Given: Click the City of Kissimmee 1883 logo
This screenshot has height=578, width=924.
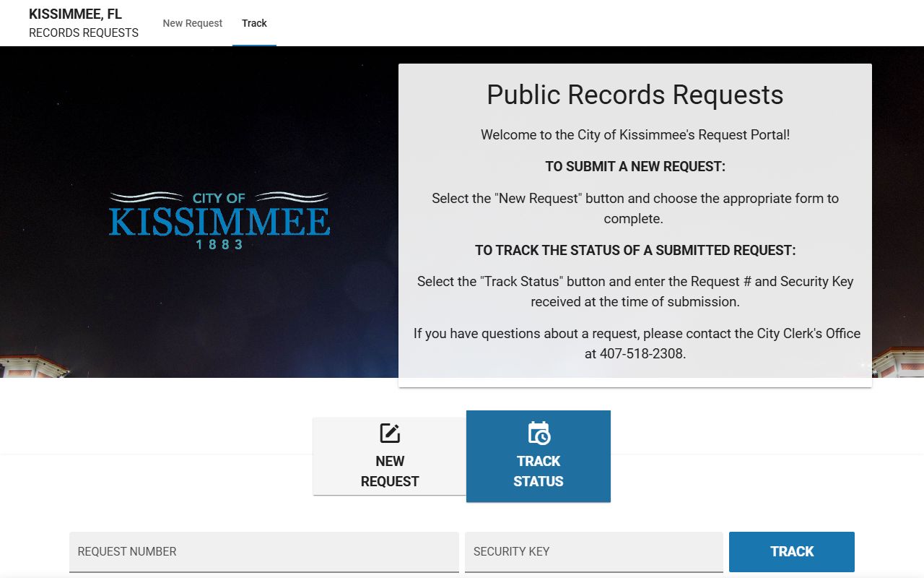Looking at the screenshot, I should click(219, 220).
